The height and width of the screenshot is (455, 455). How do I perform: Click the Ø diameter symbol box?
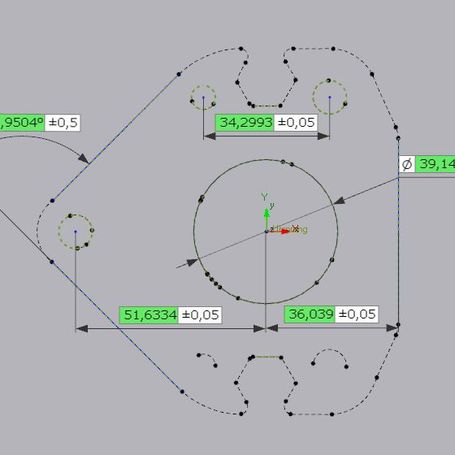coord(407,164)
